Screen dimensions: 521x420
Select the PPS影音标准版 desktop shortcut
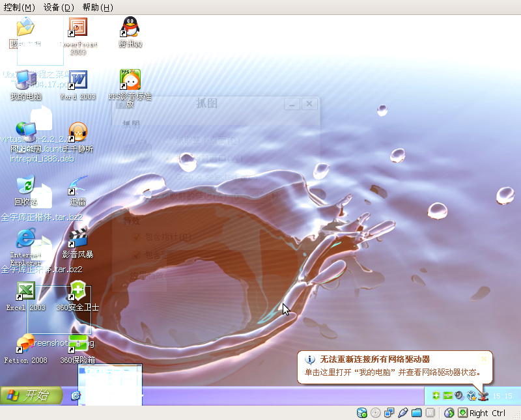pyautogui.click(x=130, y=89)
